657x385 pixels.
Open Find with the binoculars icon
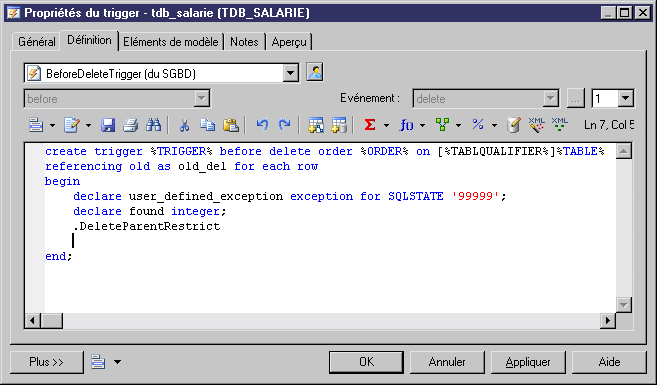(x=153, y=125)
